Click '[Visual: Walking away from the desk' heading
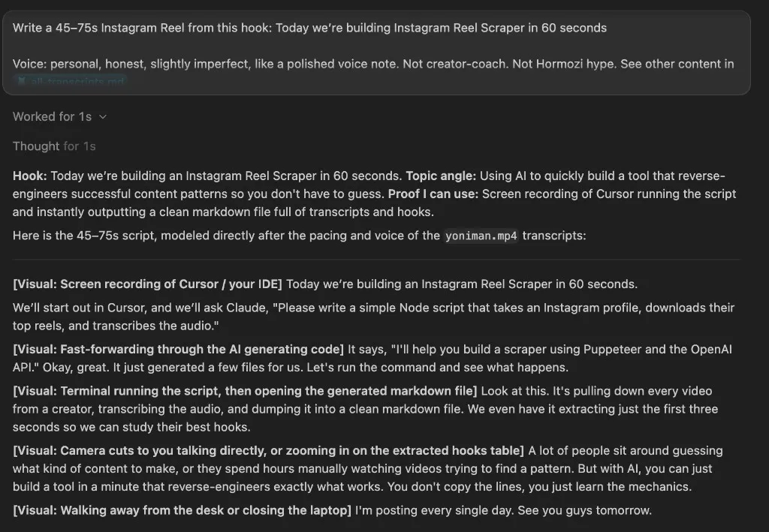The height and width of the screenshot is (532, 769). [x=182, y=510]
